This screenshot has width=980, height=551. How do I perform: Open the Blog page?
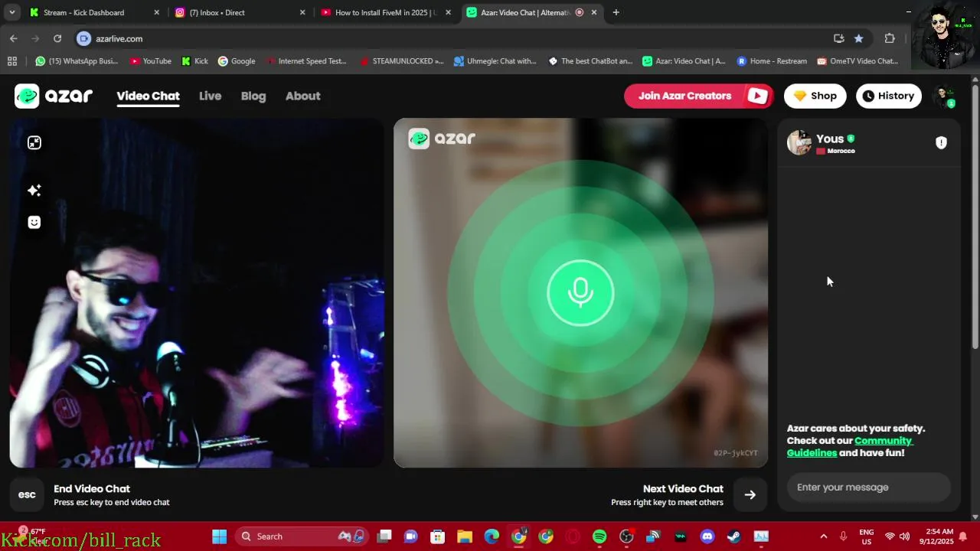253,96
